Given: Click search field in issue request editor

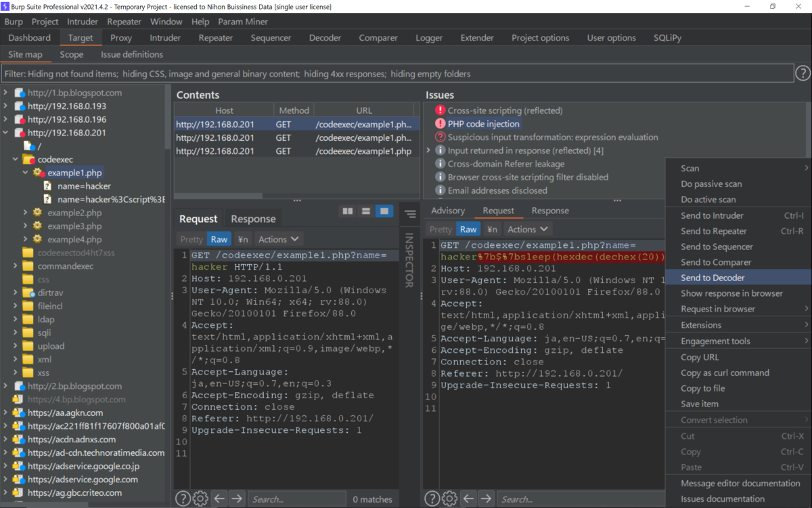Looking at the screenshot, I should point(581,499).
